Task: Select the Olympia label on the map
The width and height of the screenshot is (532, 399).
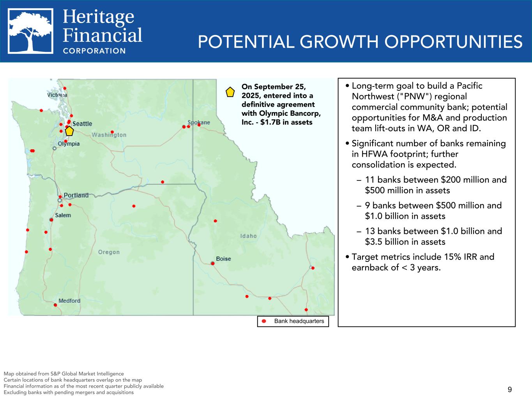Action: [69, 144]
